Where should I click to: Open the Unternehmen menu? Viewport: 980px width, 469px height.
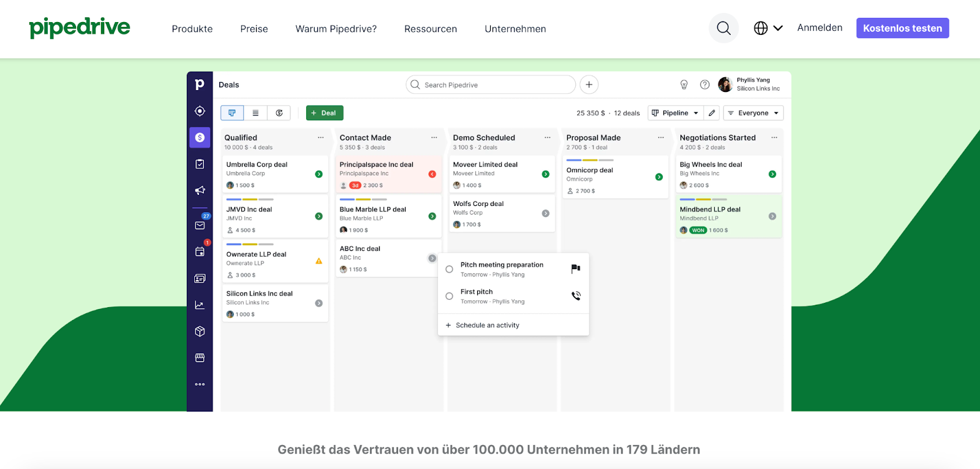[x=515, y=29]
